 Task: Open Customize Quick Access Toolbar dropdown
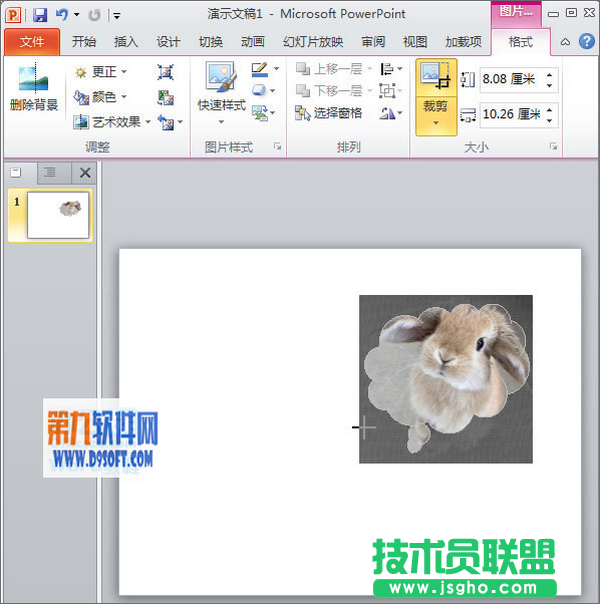click(117, 16)
